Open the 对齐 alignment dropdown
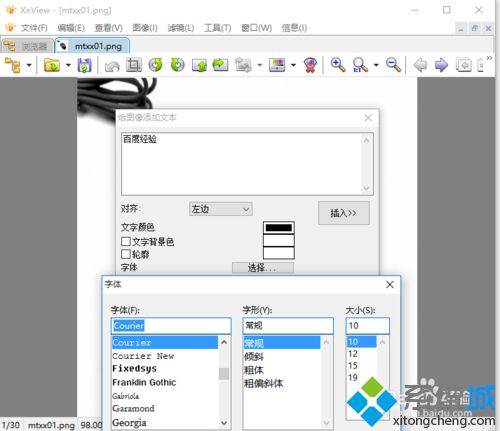Screen dimensions: 500x431 tap(221, 209)
